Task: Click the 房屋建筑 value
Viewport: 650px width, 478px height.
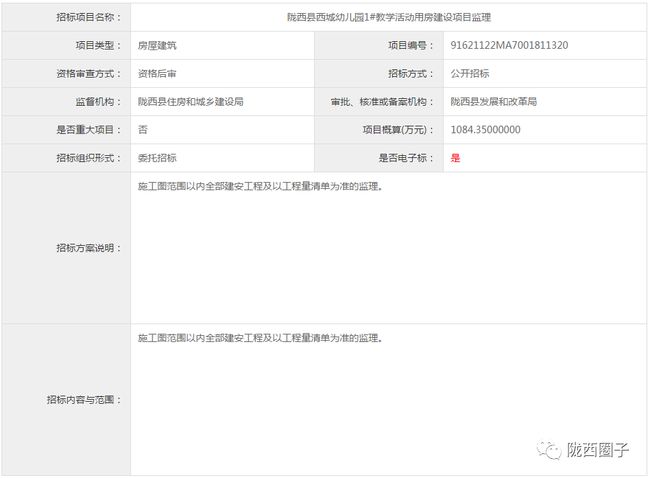Action: [x=157, y=46]
